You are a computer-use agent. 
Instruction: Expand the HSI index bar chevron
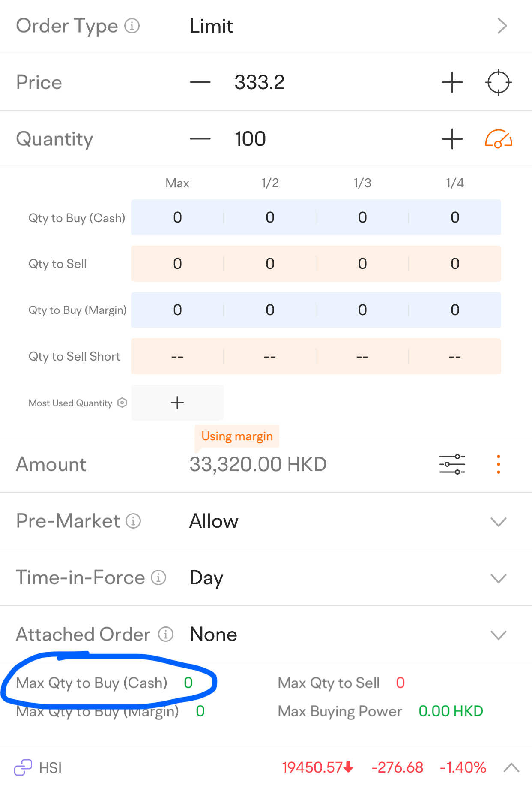click(x=511, y=767)
